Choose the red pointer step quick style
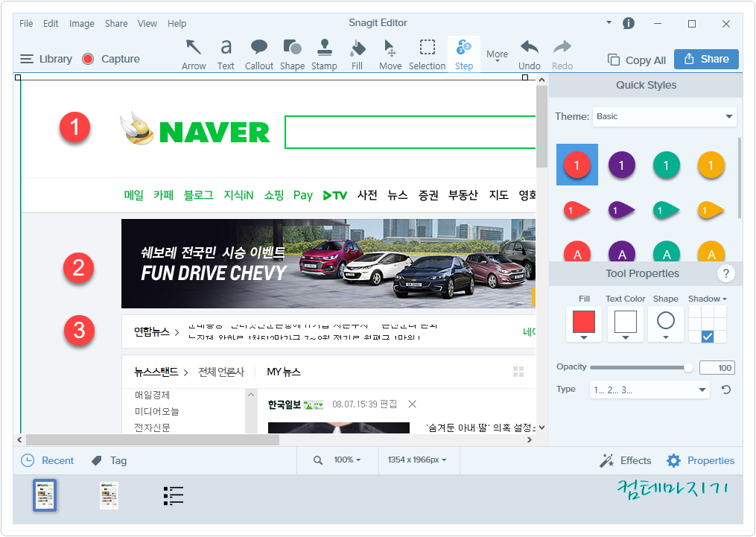The height and width of the screenshot is (537, 756). point(577,210)
